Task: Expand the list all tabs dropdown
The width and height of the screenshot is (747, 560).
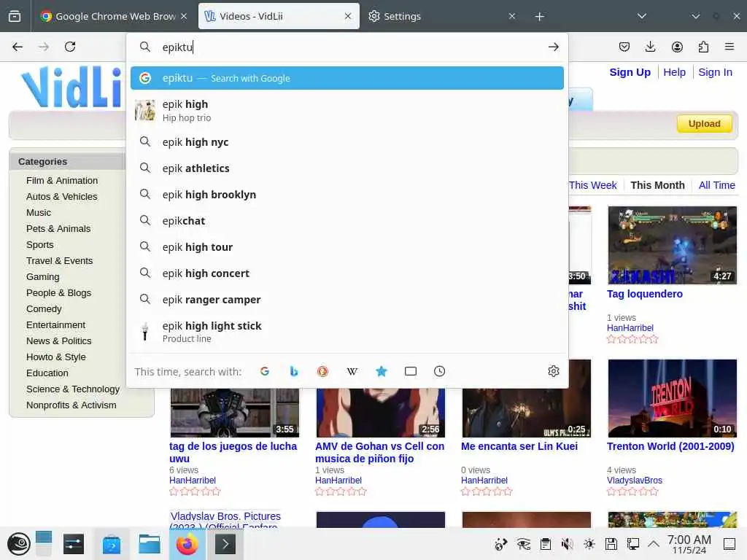Action: [642, 16]
